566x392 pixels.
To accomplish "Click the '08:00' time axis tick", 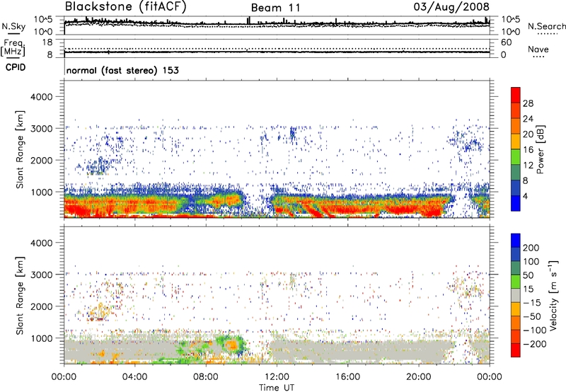I will [x=205, y=377].
